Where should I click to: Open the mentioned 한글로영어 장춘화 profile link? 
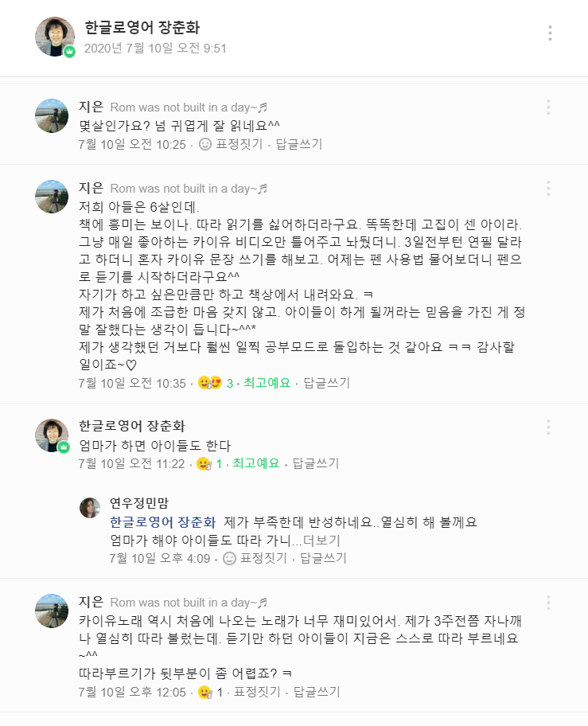(x=162, y=522)
